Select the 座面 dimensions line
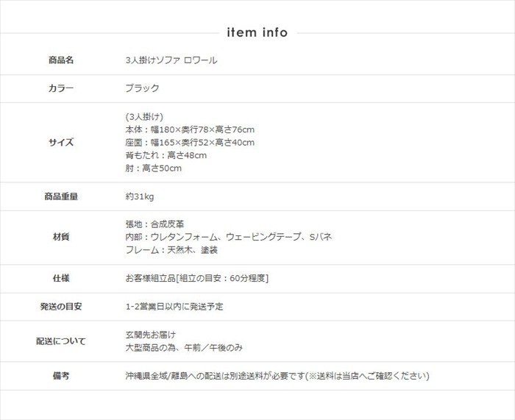The width and height of the screenshot is (515, 420). pyautogui.click(x=190, y=143)
